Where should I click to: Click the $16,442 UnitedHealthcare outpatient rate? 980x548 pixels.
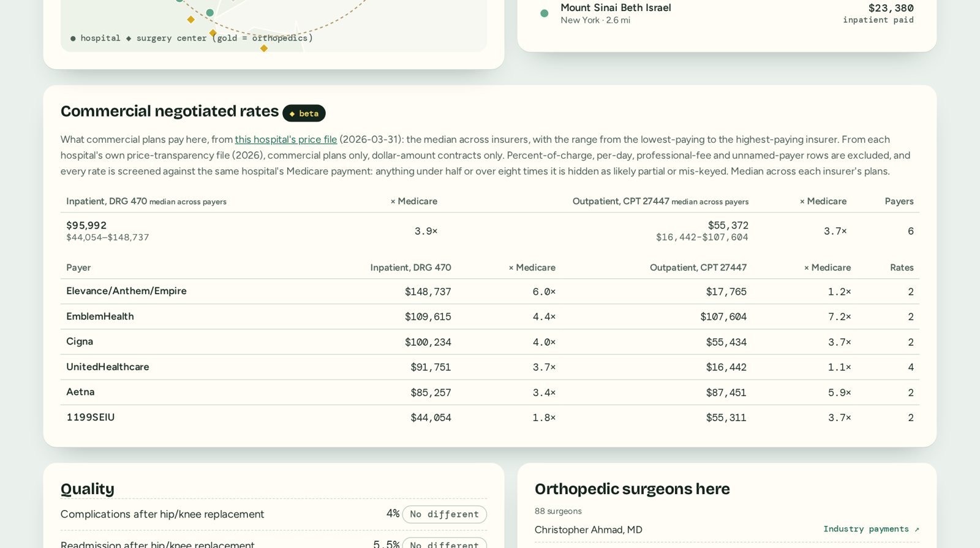[x=726, y=367]
